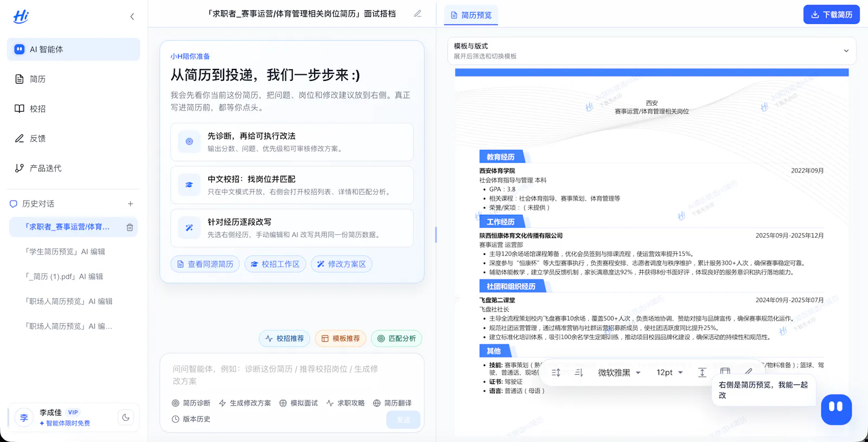Click the target icon on 先诊断 card

(x=189, y=142)
